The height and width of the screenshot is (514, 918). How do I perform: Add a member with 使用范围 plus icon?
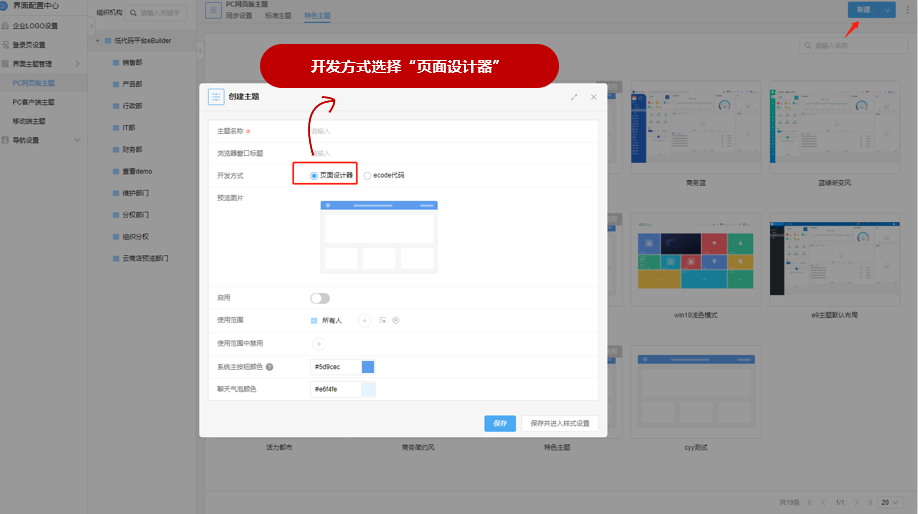coord(364,320)
